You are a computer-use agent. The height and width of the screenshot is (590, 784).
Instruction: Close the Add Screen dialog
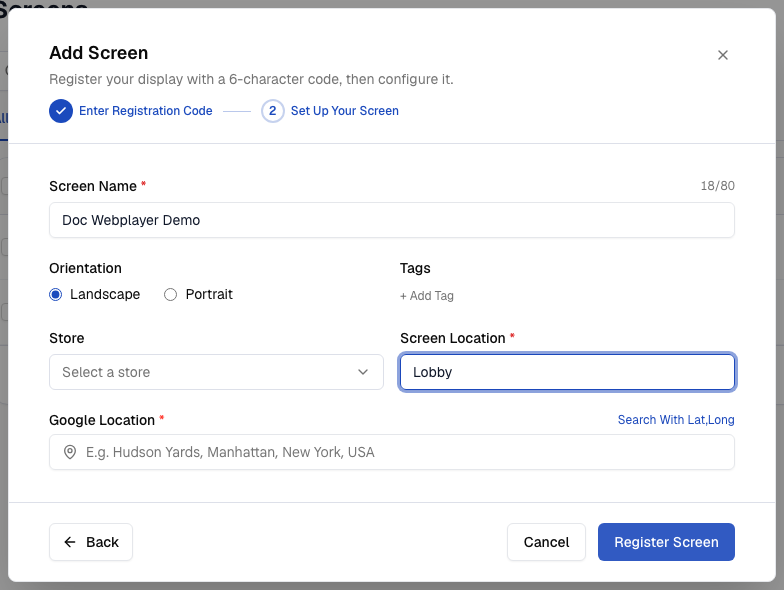tap(722, 55)
